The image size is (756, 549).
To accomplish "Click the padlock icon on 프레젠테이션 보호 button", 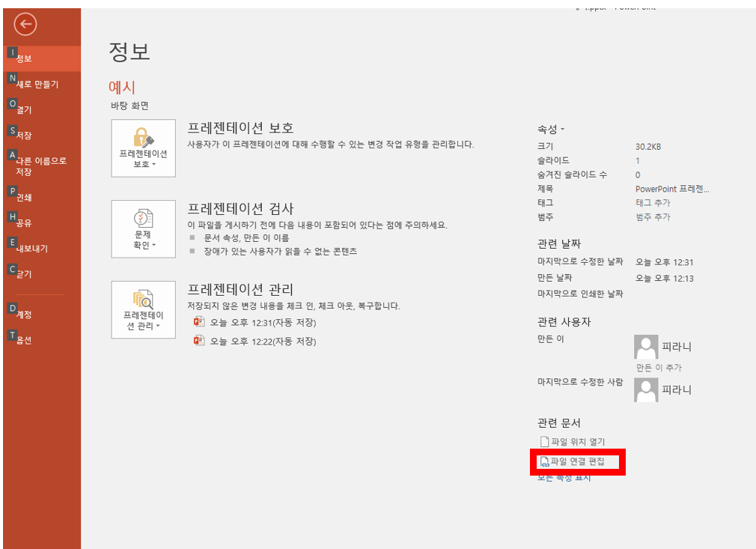I will [x=142, y=136].
